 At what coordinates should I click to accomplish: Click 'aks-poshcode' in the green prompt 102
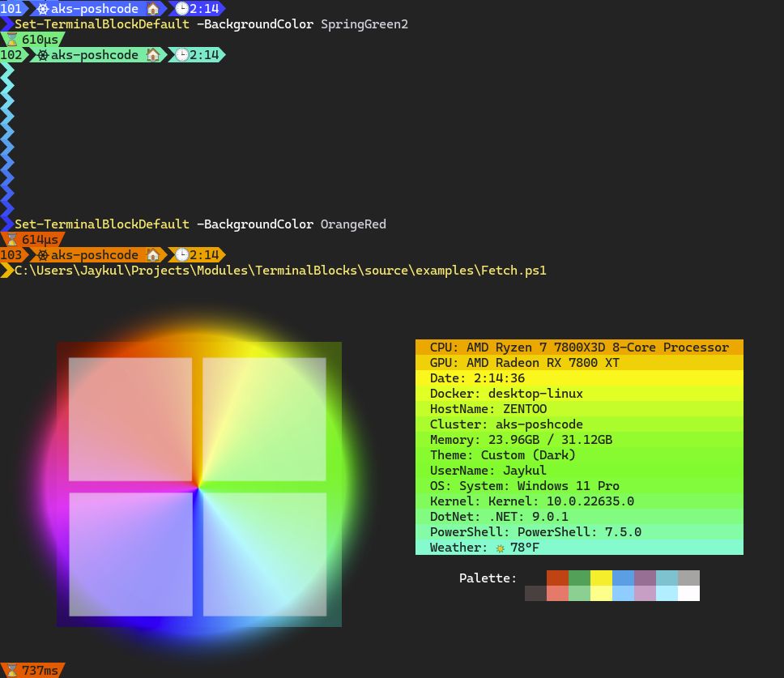pos(95,55)
